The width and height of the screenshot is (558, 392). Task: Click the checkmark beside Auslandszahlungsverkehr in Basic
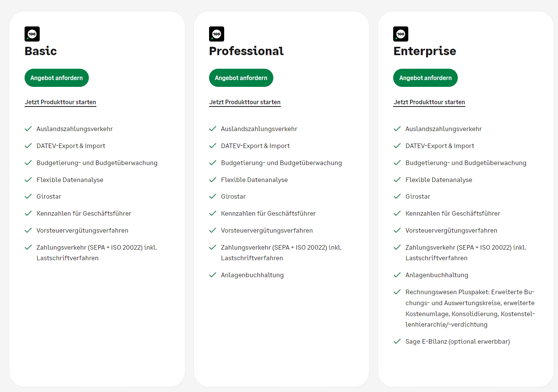point(28,129)
